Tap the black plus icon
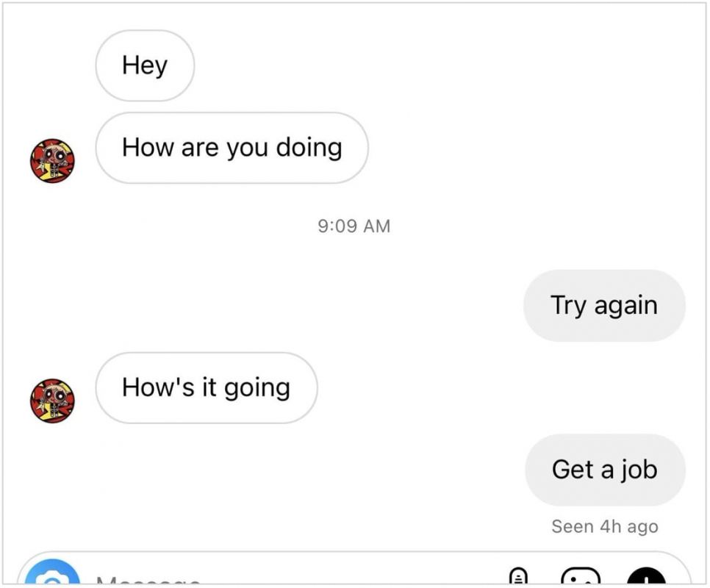This screenshot has height=588, width=710. pyautogui.click(x=646, y=579)
